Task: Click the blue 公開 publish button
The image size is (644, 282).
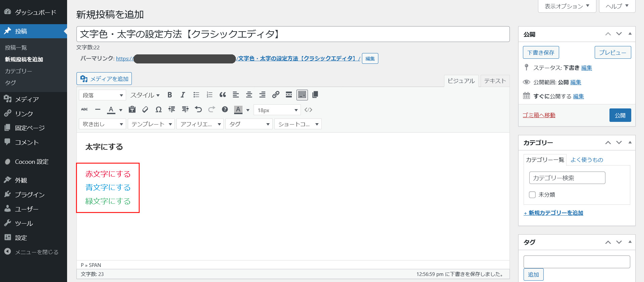Action: (x=620, y=115)
